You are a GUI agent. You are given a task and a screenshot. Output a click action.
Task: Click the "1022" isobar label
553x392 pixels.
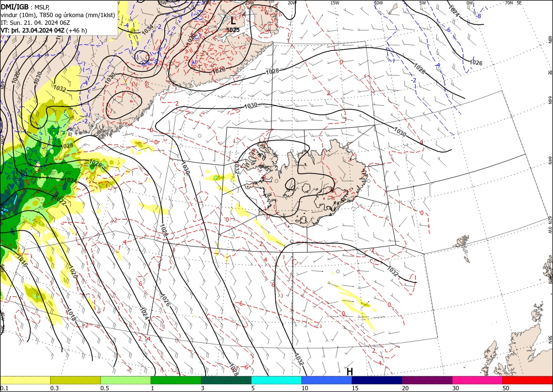click(x=60, y=202)
